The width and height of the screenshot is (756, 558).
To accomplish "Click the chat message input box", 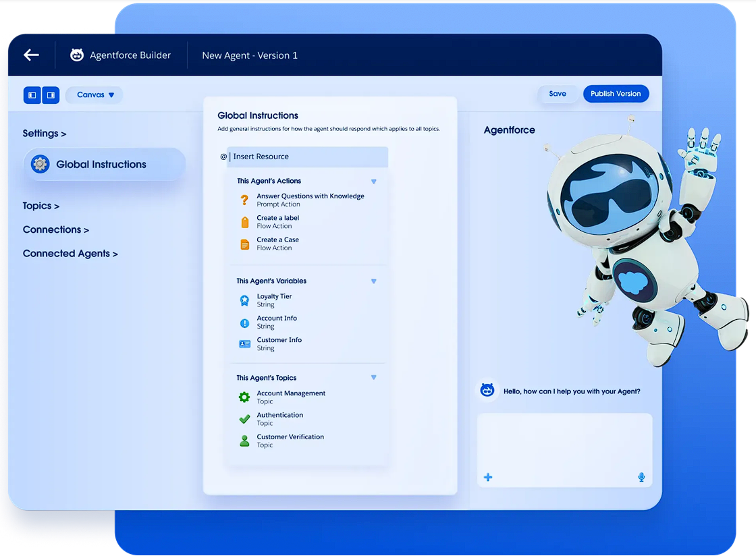I will click(564, 450).
